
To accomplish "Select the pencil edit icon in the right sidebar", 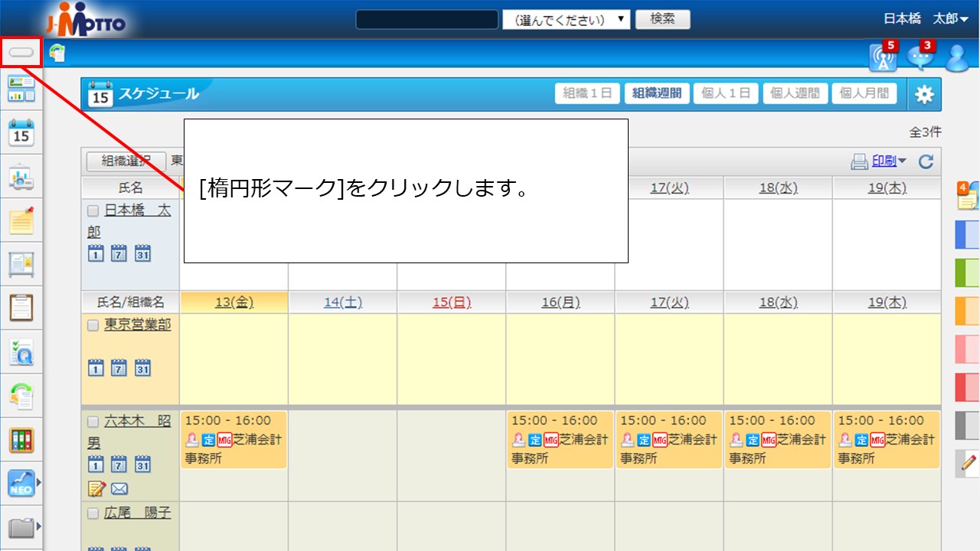I will [968, 462].
